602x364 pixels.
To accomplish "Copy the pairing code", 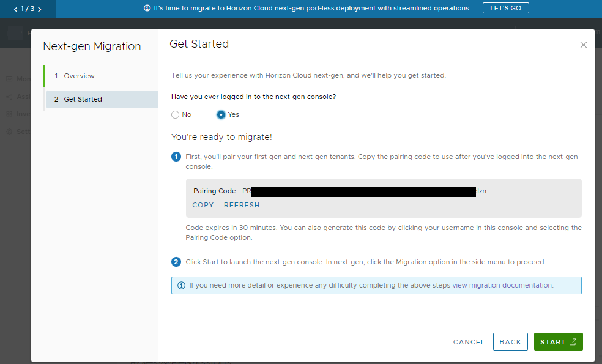I will coord(203,205).
